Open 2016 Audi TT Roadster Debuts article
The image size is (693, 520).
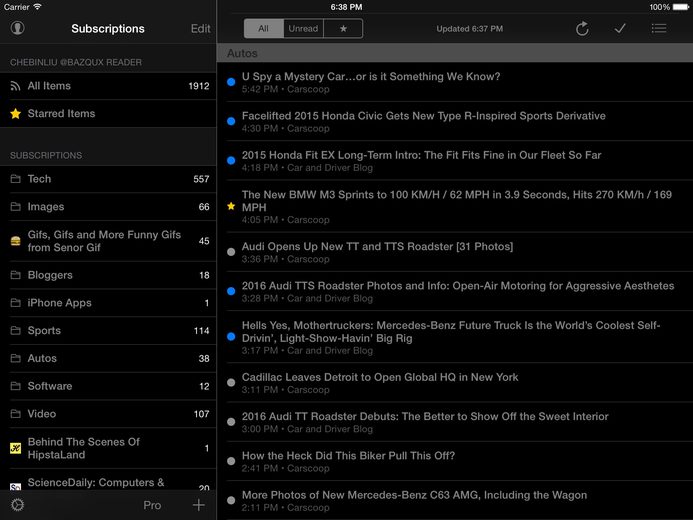point(455,422)
